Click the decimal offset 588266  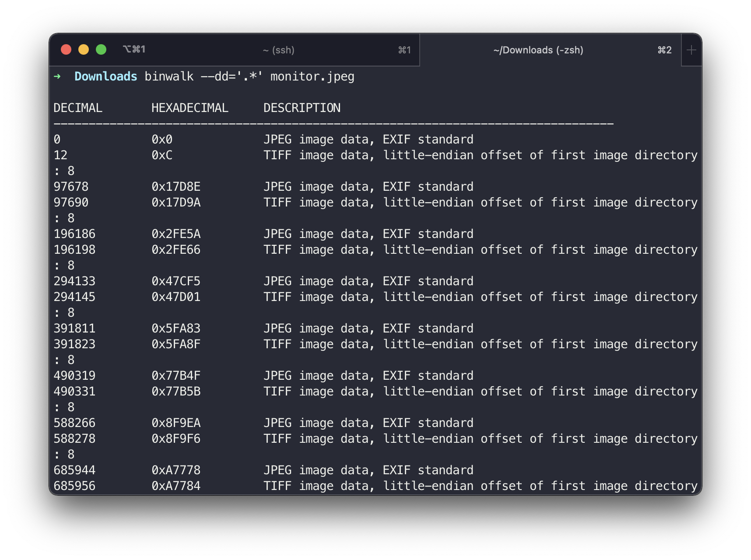[74, 423]
